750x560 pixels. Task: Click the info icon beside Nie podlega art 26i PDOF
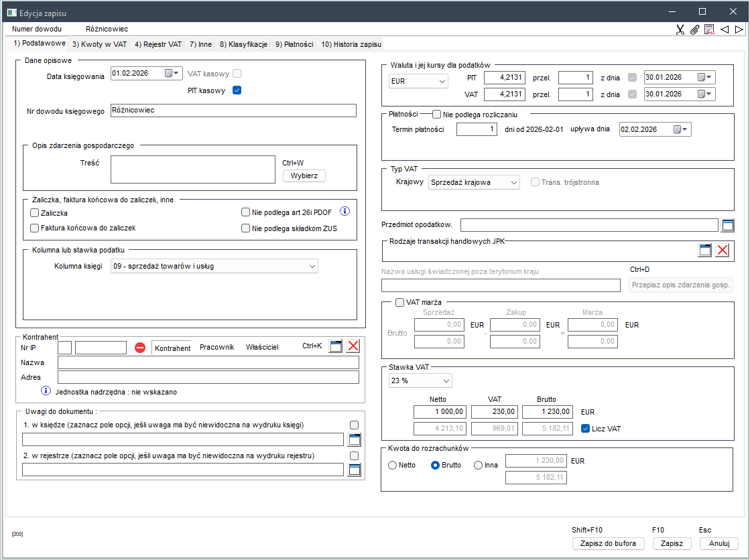[x=345, y=212]
